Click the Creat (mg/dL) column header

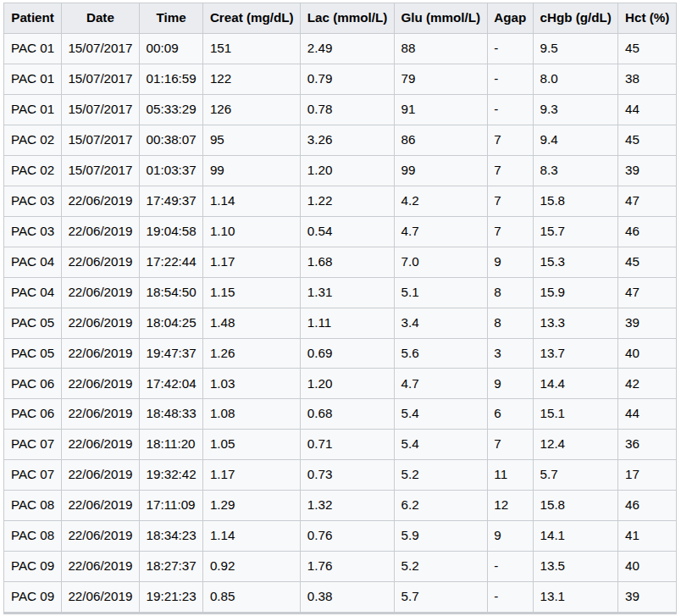(252, 19)
